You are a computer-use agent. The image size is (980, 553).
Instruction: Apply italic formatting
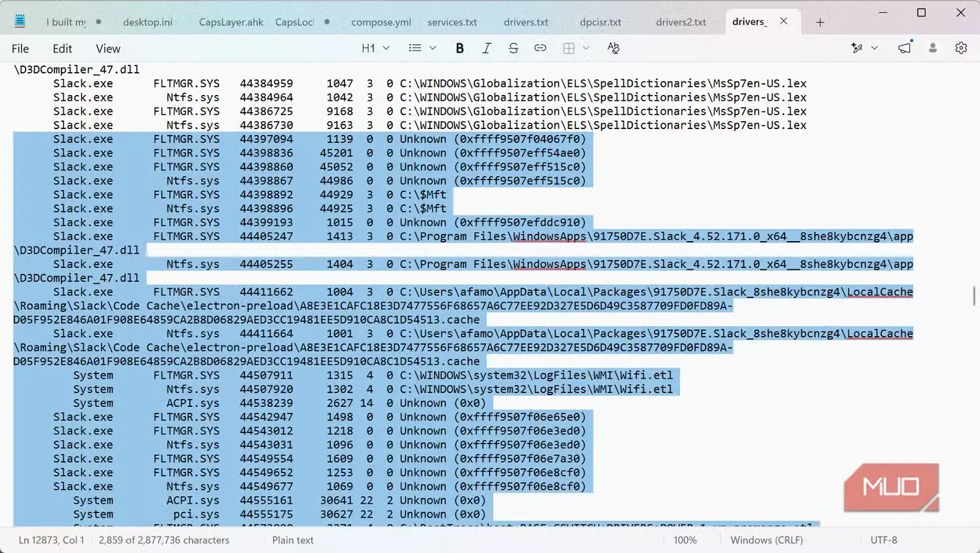[487, 48]
